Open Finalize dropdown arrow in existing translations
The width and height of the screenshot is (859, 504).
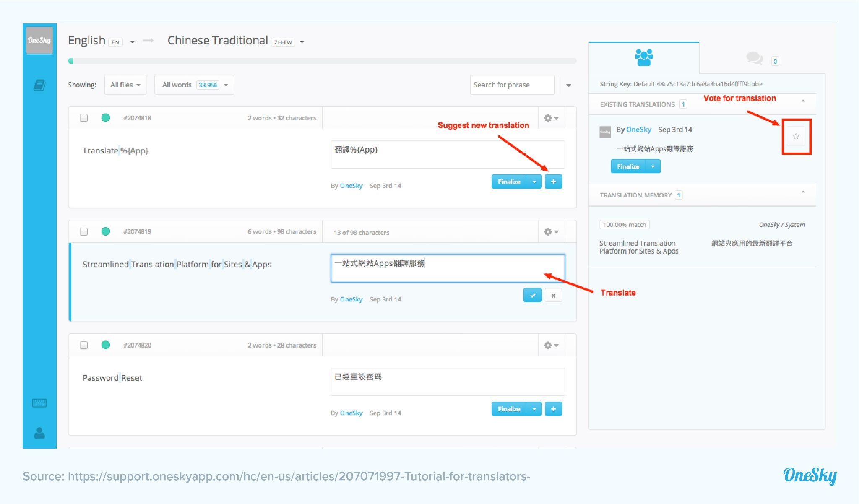653,166
